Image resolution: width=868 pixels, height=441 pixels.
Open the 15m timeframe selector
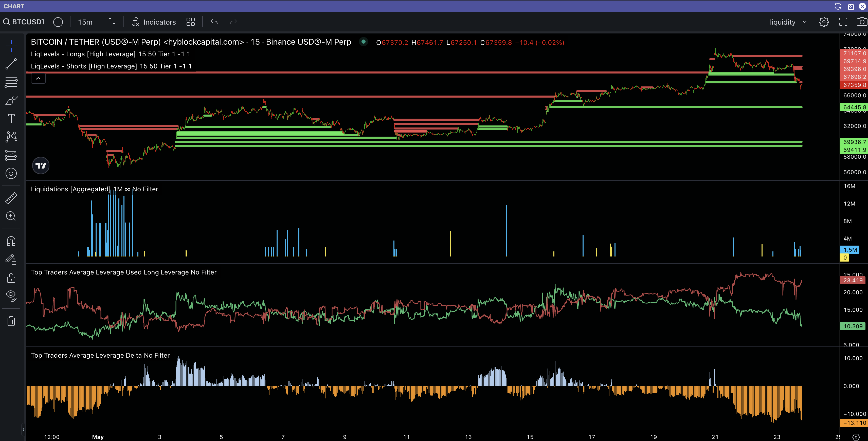(x=85, y=22)
